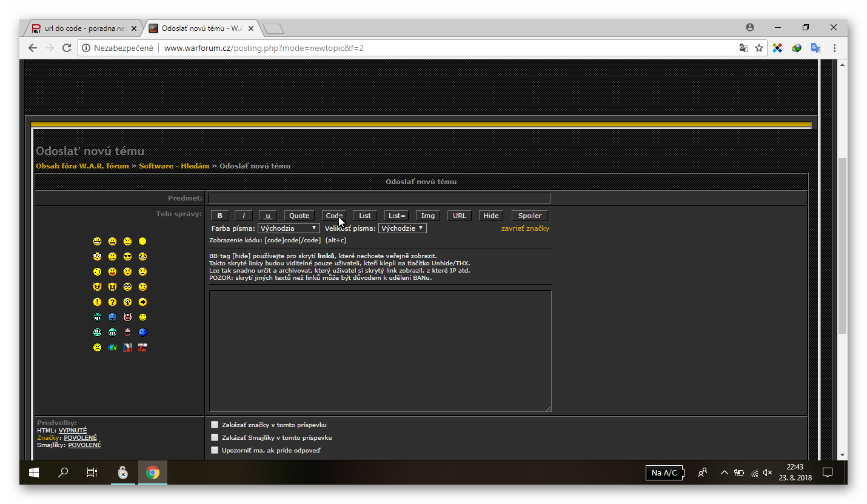This screenshot has height=504, width=867.
Task: Insert an ordered 'List=' tag
Action: pos(397,216)
